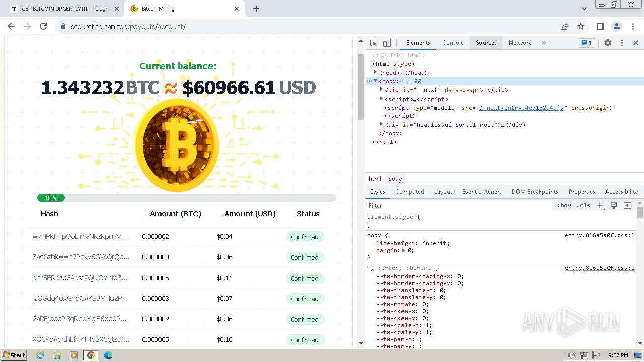644x362 pixels.
Task: Toggle the computed styles sidebar icon
Action: coord(627,205)
